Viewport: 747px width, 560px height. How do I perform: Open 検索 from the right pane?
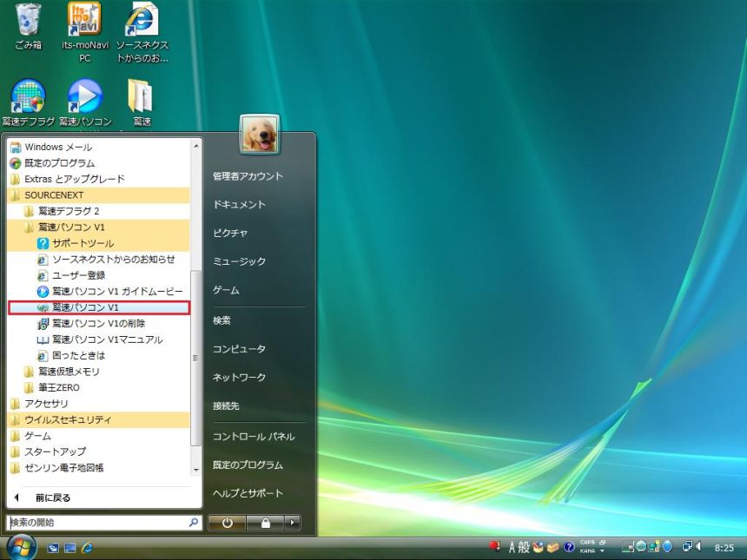221,320
